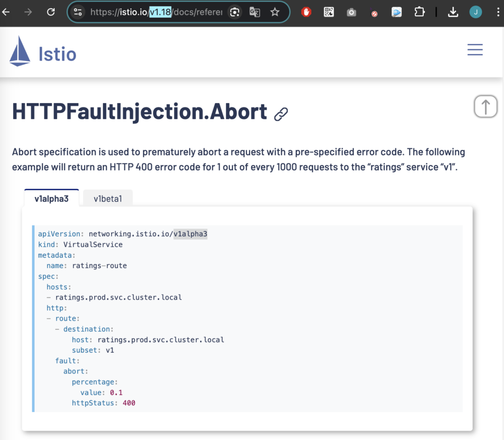Go back with the browser back arrow
The width and height of the screenshot is (504, 440).
pos(6,12)
